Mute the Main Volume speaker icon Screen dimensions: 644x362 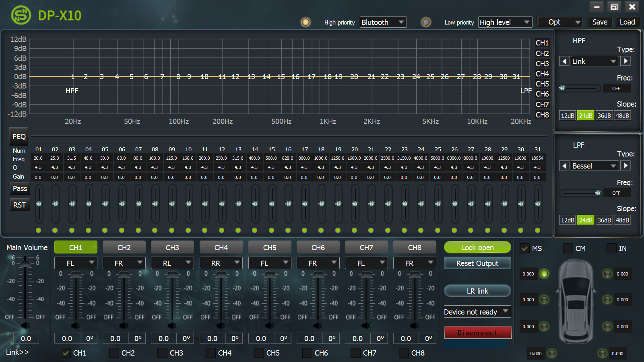coord(26,325)
